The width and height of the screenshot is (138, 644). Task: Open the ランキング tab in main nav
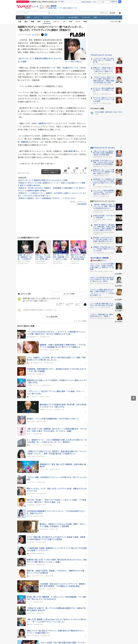coord(86,17)
